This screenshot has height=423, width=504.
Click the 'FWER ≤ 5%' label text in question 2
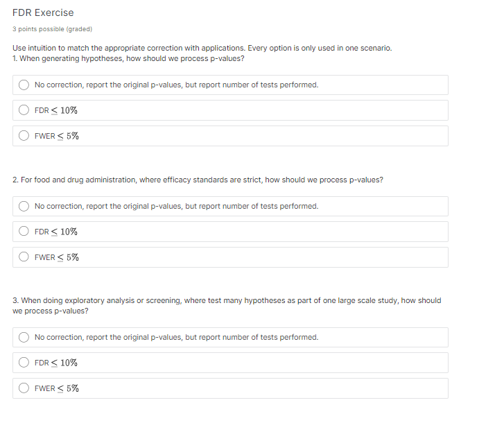[57, 257]
